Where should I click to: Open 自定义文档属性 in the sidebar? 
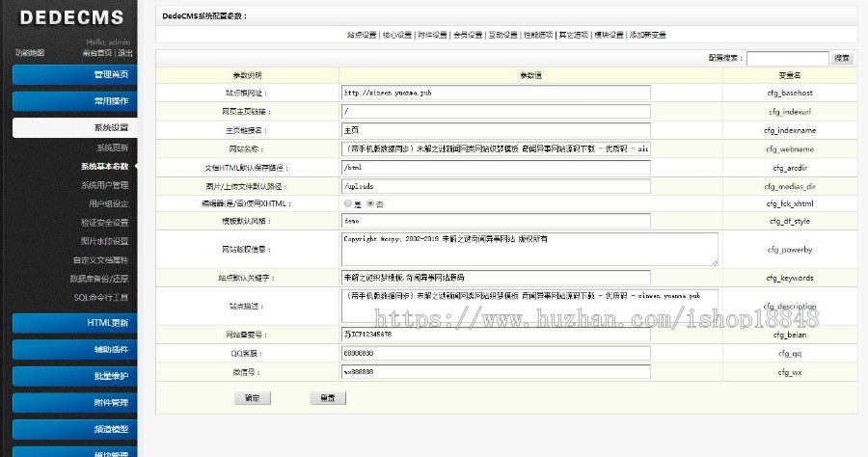[100, 260]
